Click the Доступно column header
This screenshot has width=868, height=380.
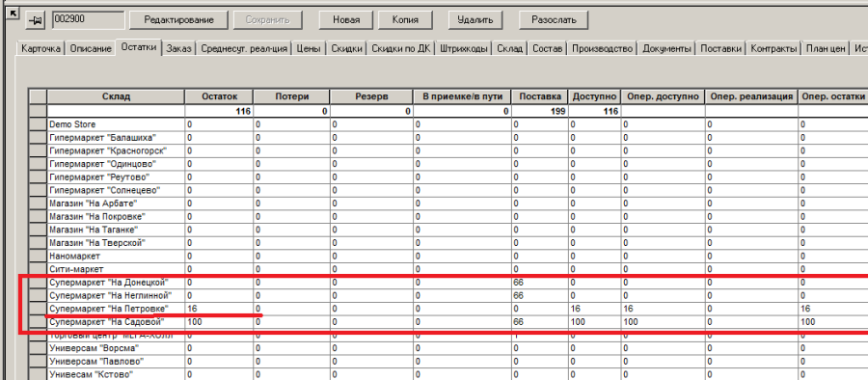coord(595,96)
